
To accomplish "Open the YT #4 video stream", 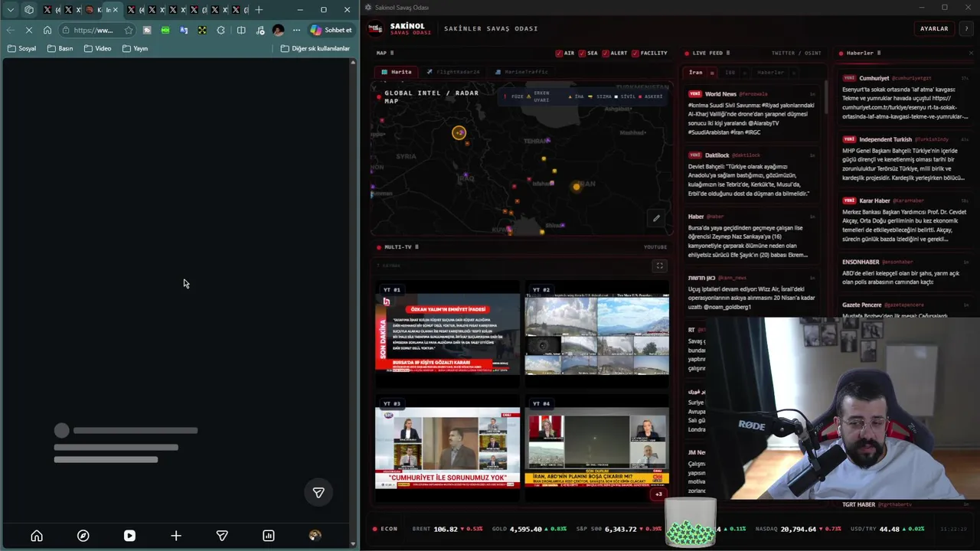I will tap(596, 448).
